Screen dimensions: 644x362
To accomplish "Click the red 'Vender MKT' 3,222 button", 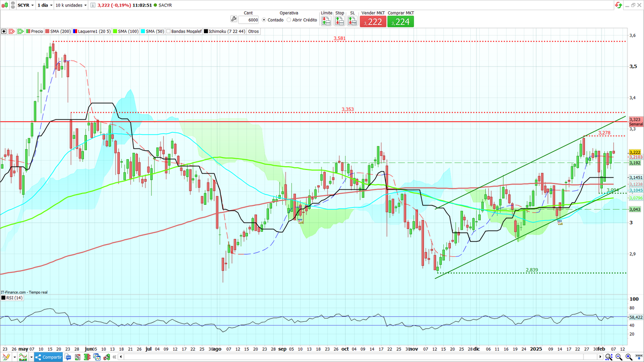I will pos(372,21).
